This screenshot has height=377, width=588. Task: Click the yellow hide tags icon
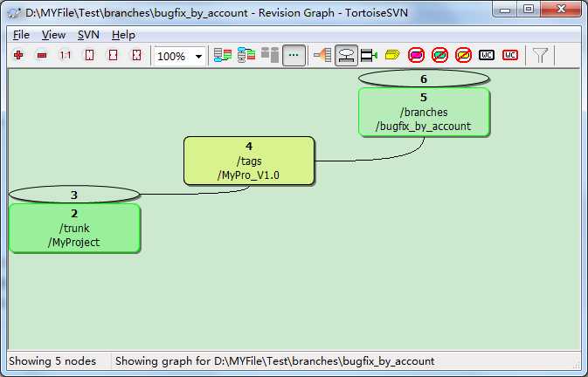point(463,55)
